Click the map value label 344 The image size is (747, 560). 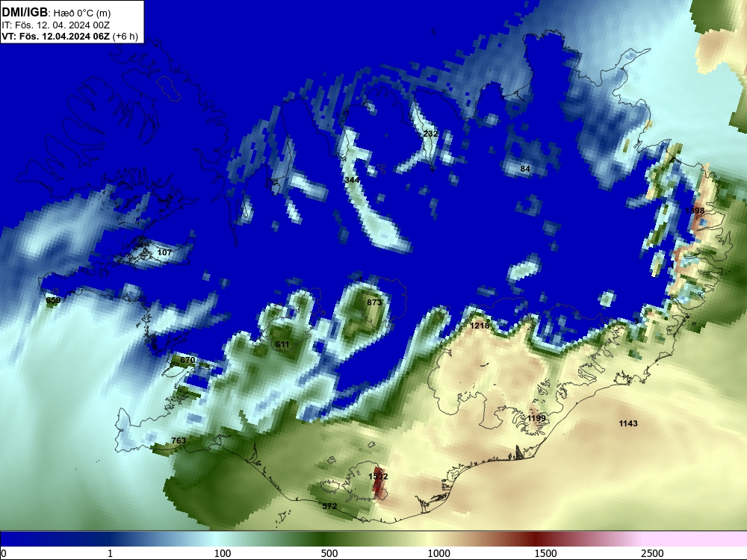(352, 180)
